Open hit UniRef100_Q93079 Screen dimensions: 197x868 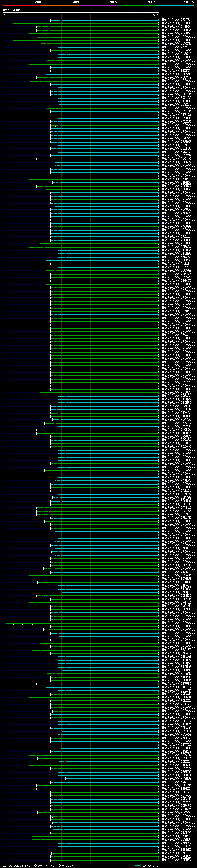[177, 443]
